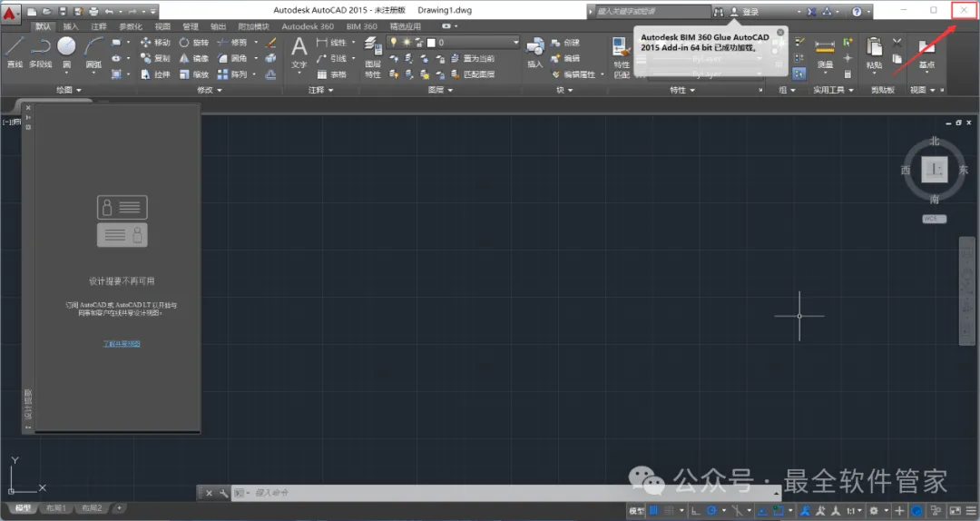Click the Save icon in quick access toolbar
Screen dimensions: 980x521
(x=63, y=11)
